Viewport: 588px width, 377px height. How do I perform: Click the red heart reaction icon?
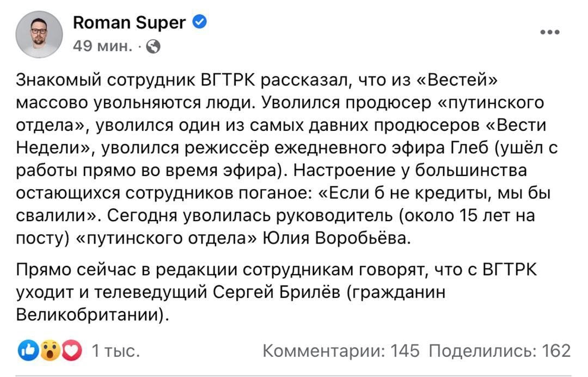coord(71,351)
